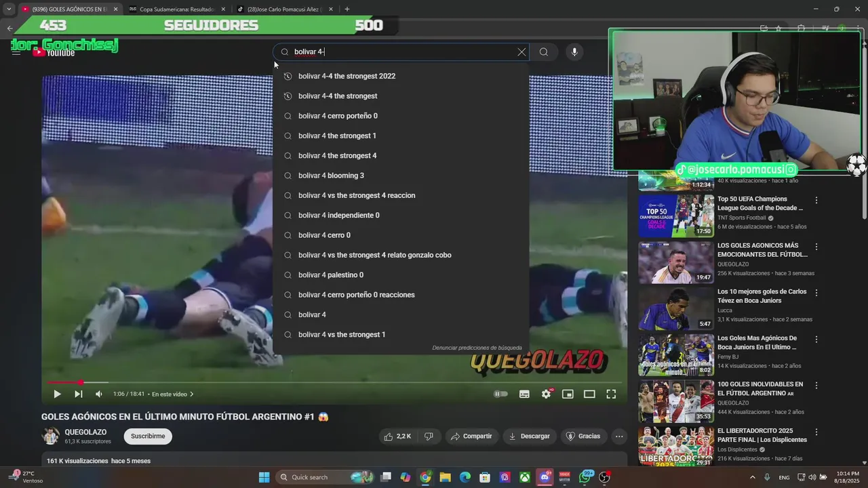Image resolution: width=868 pixels, height=488 pixels.
Task: Open options menu for EL LIBERTADORCITO 2025 video
Action: pyautogui.click(x=816, y=432)
